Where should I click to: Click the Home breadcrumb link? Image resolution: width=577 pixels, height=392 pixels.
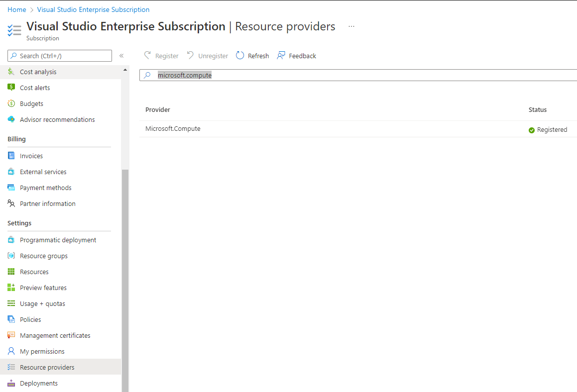click(x=17, y=9)
